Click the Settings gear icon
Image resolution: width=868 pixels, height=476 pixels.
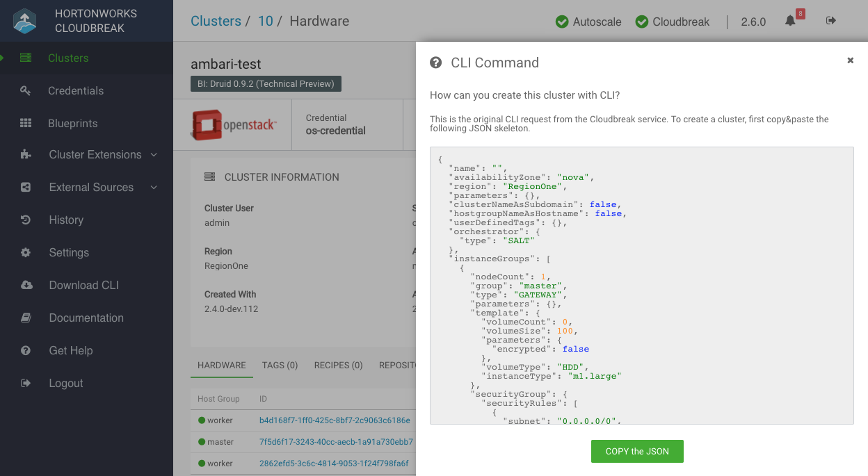pos(26,252)
